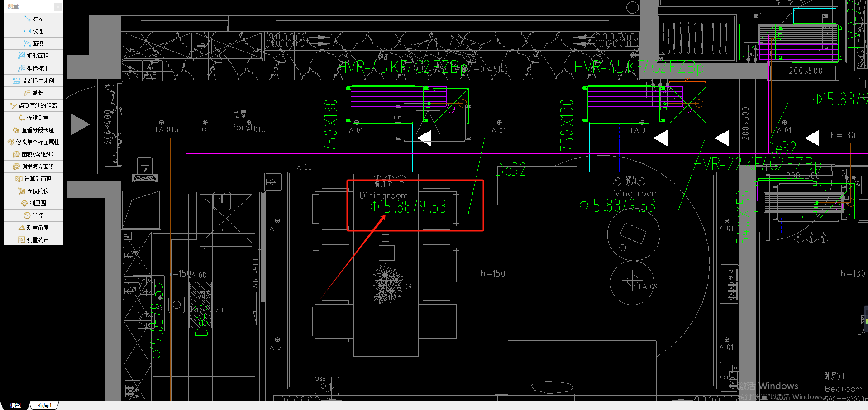
Task: Activate the 面积 area measure tool
Action: pos(33,43)
